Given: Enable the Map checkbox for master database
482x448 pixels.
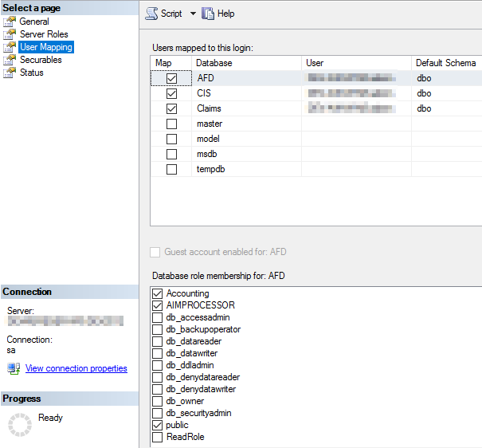Looking at the screenshot, I should point(171,124).
